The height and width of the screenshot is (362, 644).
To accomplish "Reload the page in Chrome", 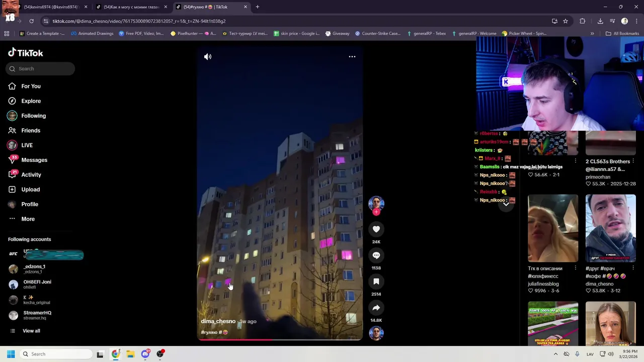I will coord(31,21).
